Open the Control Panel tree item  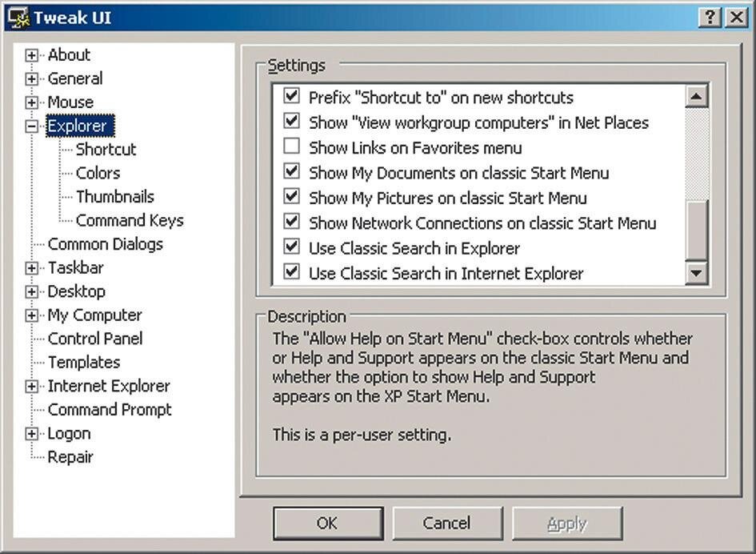pyautogui.click(x=94, y=339)
